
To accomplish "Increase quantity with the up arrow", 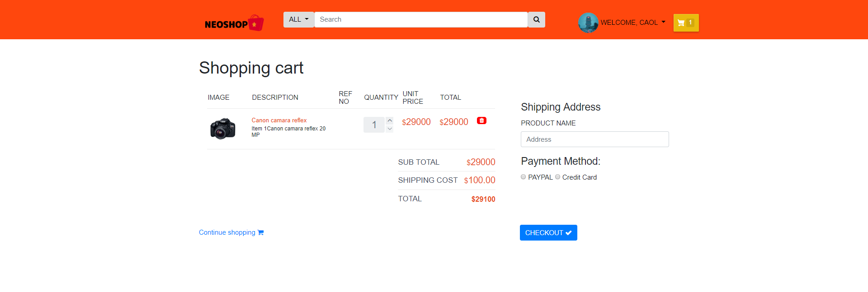I will click(x=390, y=121).
